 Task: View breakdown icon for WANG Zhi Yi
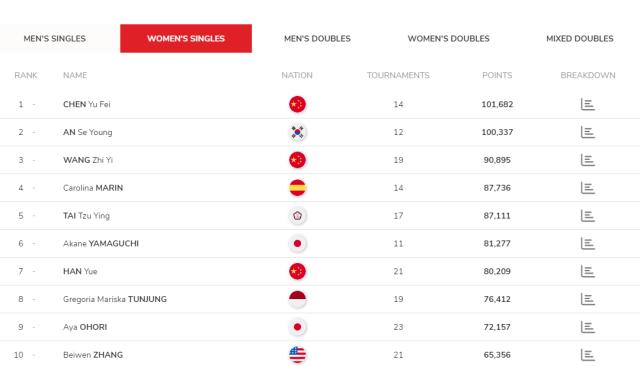(587, 160)
